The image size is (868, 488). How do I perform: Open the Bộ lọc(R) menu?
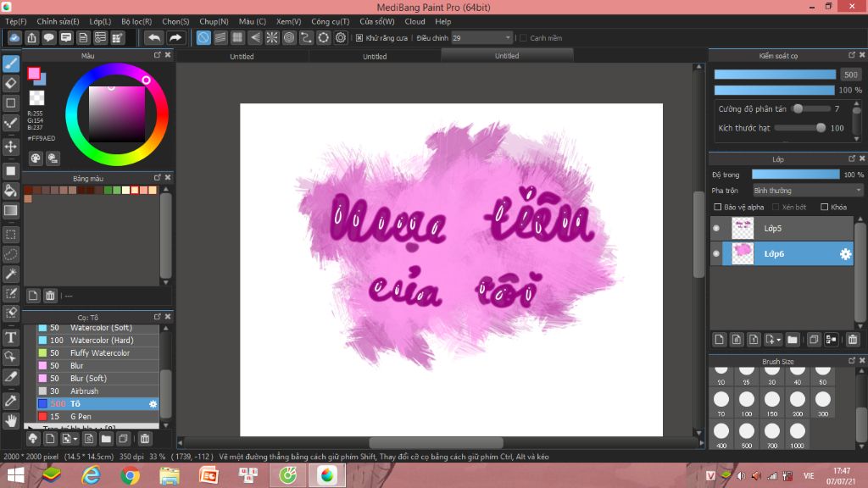coord(136,21)
